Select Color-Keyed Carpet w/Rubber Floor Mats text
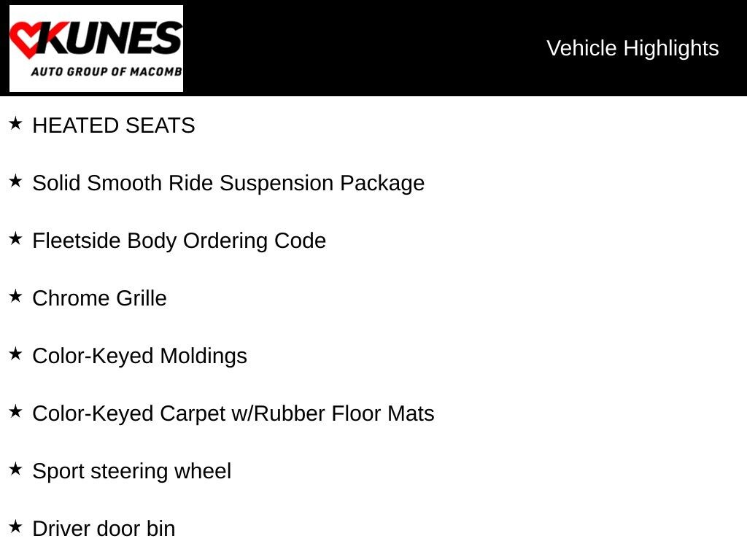Screen dimensions: 747x560 [x=233, y=413]
